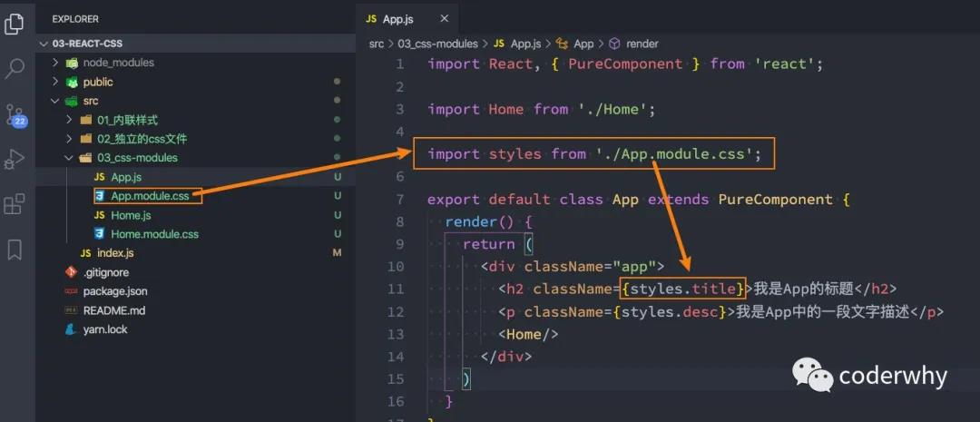
Task: Click the git icon beside .gitignore
Action: pos(72,272)
